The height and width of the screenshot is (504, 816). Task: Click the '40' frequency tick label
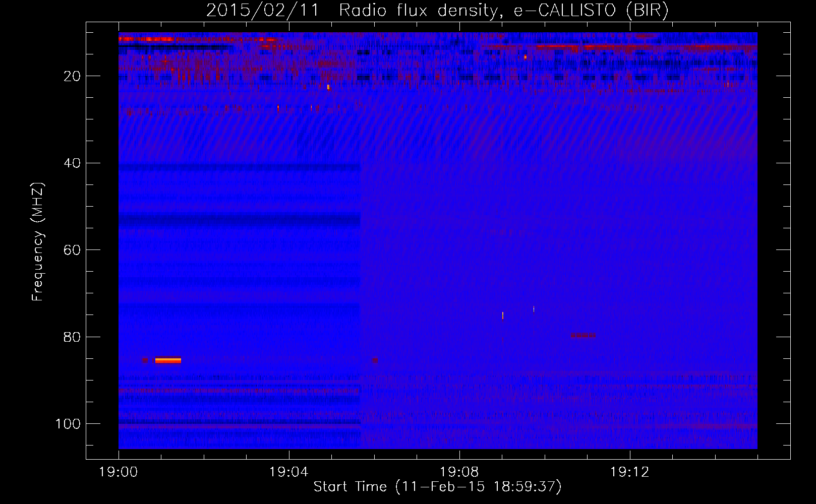[72, 163]
